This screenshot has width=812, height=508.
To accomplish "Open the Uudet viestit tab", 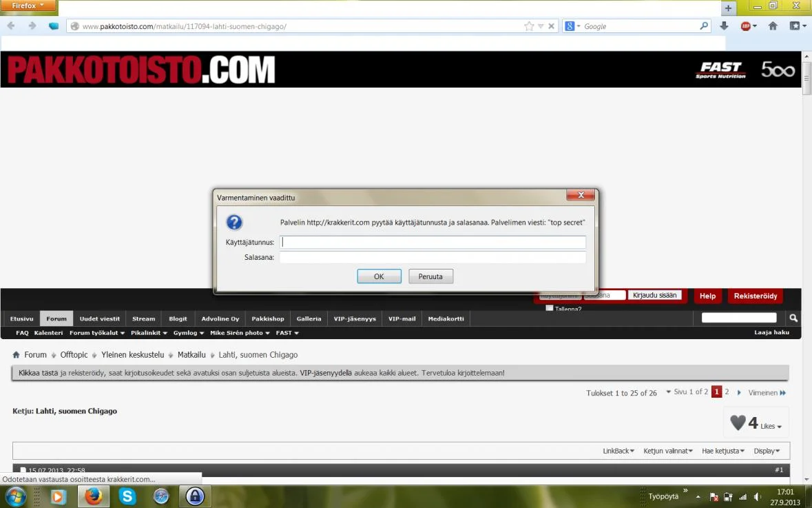I will [99, 318].
